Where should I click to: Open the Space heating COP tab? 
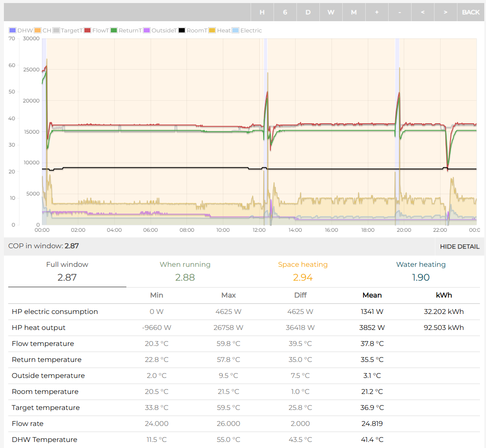point(303,271)
